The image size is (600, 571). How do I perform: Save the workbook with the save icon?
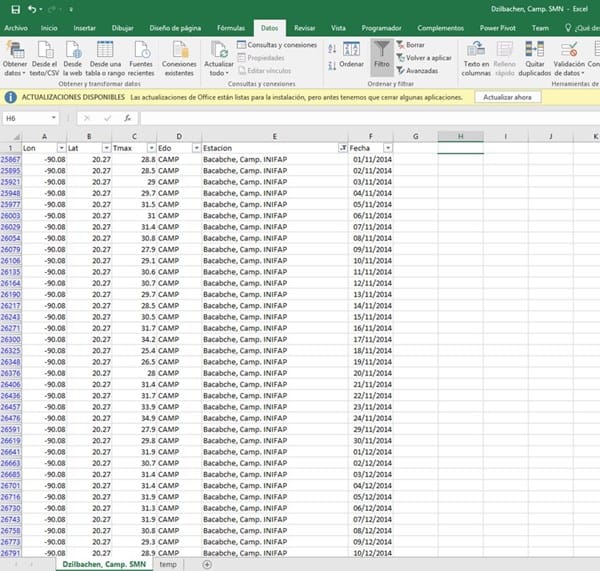click(x=15, y=9)
